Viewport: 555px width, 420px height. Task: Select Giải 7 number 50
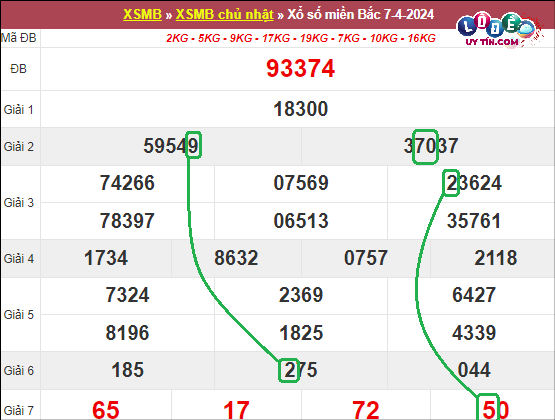click(496, 410)
